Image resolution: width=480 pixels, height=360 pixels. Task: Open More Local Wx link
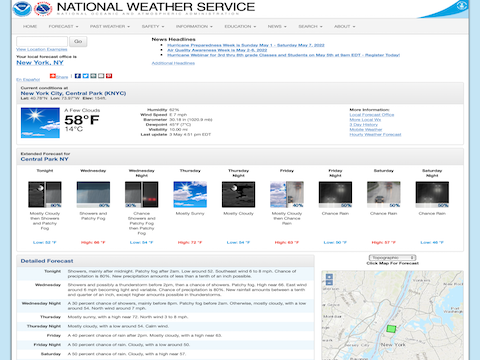pos(365,120)
